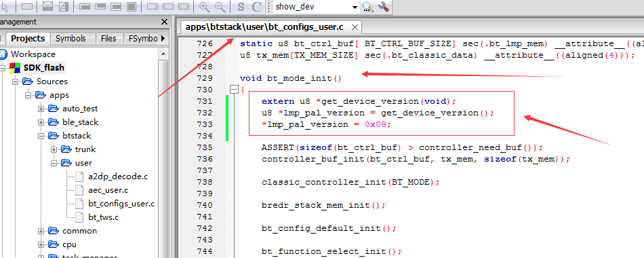Close the Management panel
Screen dimensions: 644x258
pos(164,22)
